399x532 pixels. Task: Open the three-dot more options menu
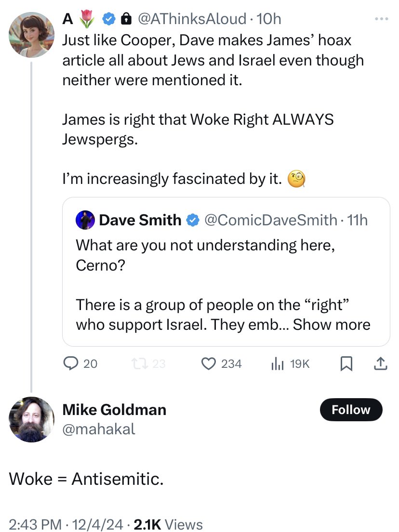[381, 19]
